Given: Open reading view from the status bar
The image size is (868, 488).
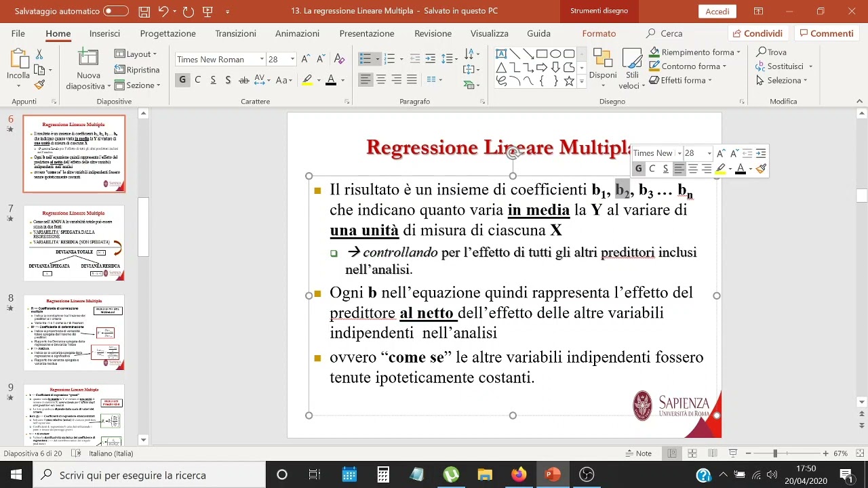Looking at the screenshot, I should pos(713,453).
